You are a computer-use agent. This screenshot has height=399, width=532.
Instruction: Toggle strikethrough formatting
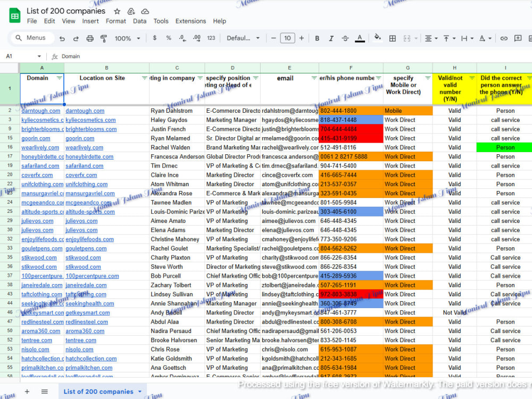(x=345, y=38)
